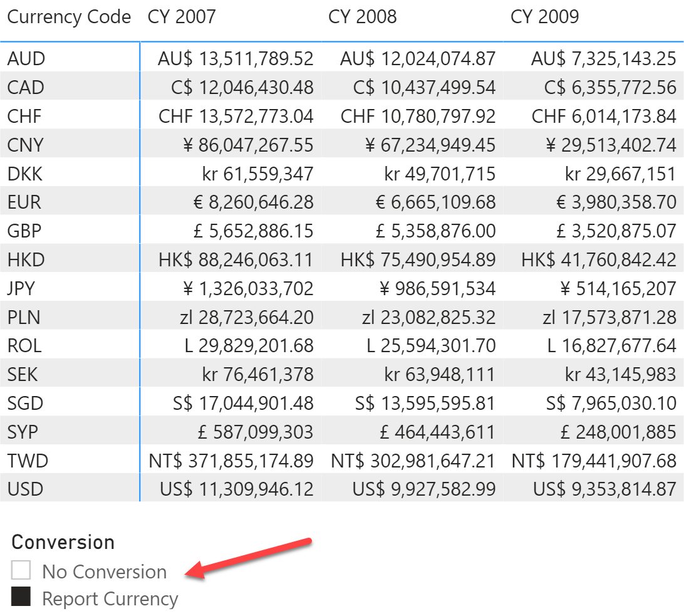The width and height of the screenshot is (684, 616).
Task: Select the Report Currency label
Action: coord(110,598)
